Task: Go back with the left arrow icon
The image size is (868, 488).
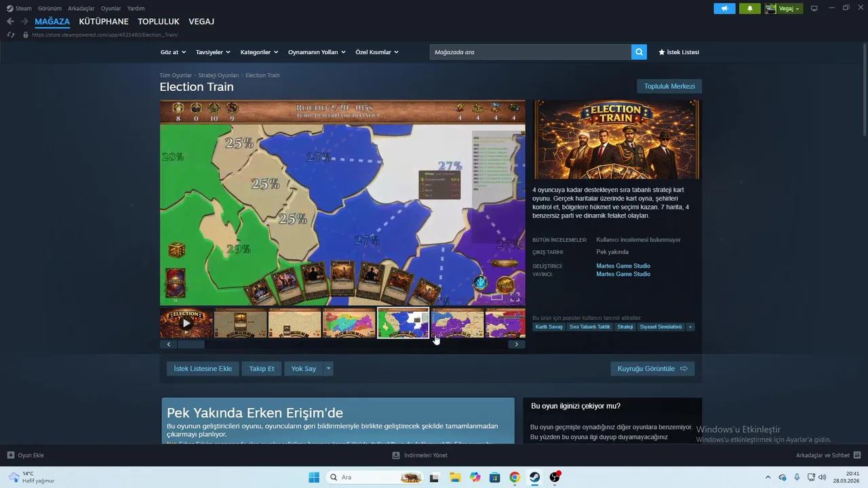Action: pyautogui.click(x=10, y=22)
